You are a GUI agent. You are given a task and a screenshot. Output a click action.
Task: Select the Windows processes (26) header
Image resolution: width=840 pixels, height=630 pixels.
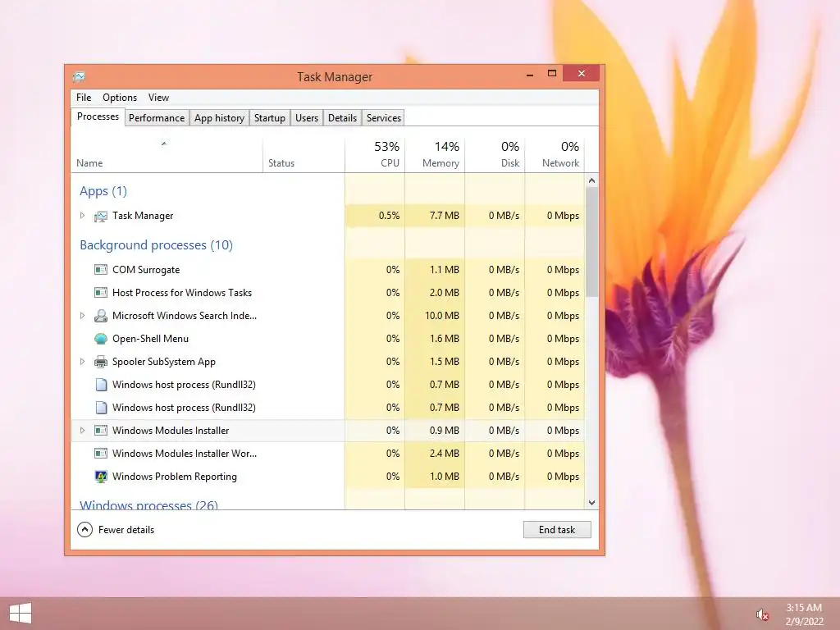tap(148, 504)
